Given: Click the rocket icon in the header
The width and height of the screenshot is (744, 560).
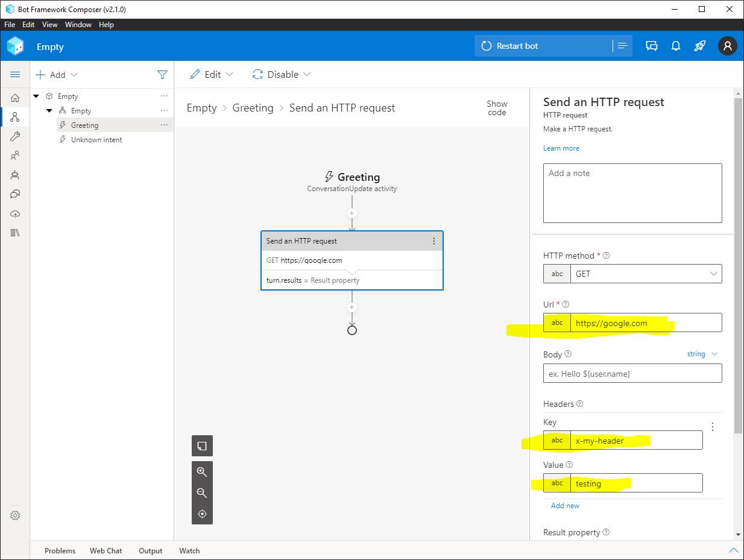Looking at the screenshot, I should coord(700,46).
